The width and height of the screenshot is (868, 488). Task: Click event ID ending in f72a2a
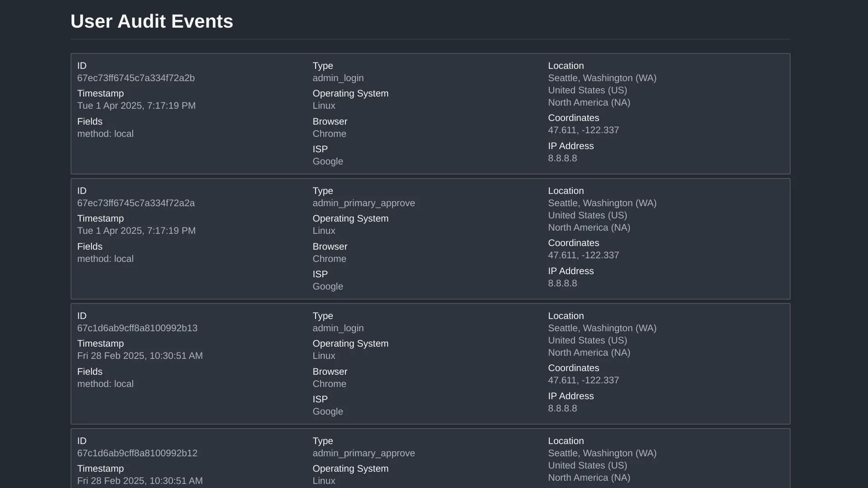(x=136, y=203)
